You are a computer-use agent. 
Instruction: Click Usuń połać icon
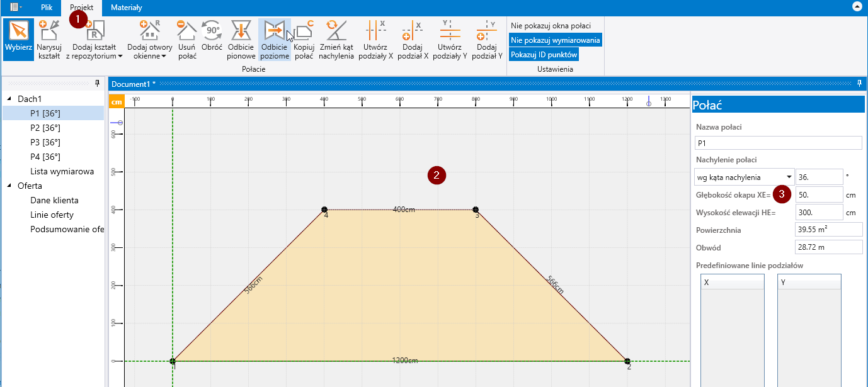tap(187, 39)
